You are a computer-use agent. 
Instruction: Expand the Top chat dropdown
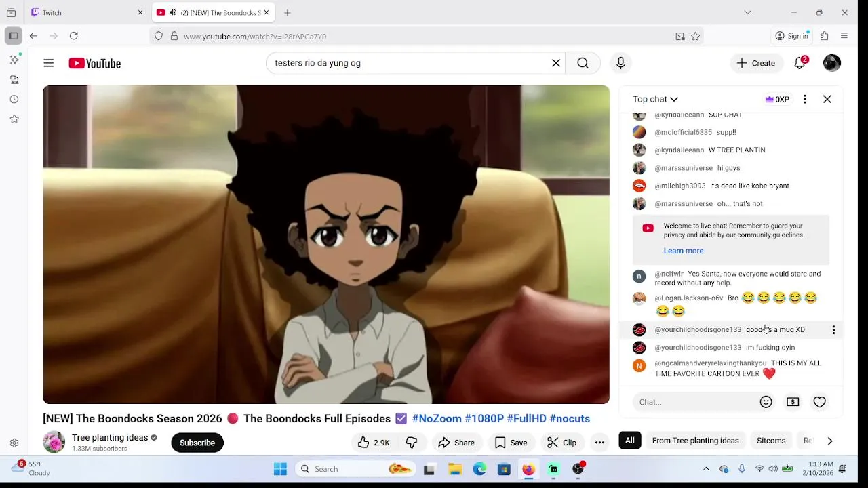tap(655, 99)
